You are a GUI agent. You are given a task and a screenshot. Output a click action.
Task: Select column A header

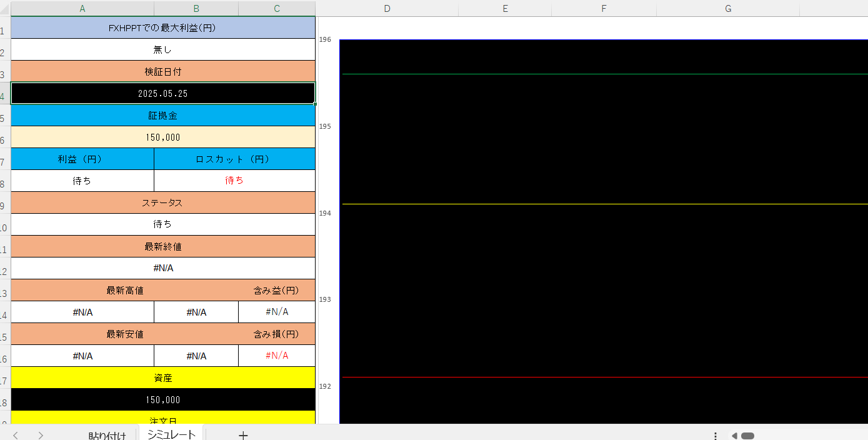(x=82, y=8)
